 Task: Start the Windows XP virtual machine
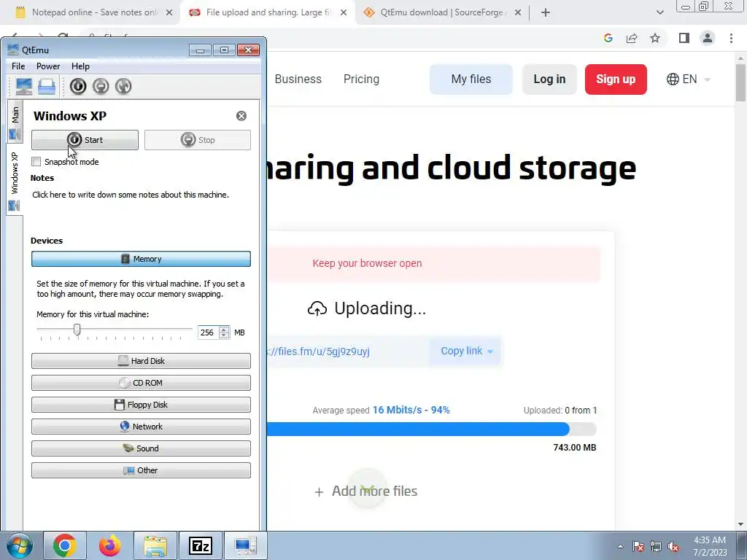click(85, 140)
